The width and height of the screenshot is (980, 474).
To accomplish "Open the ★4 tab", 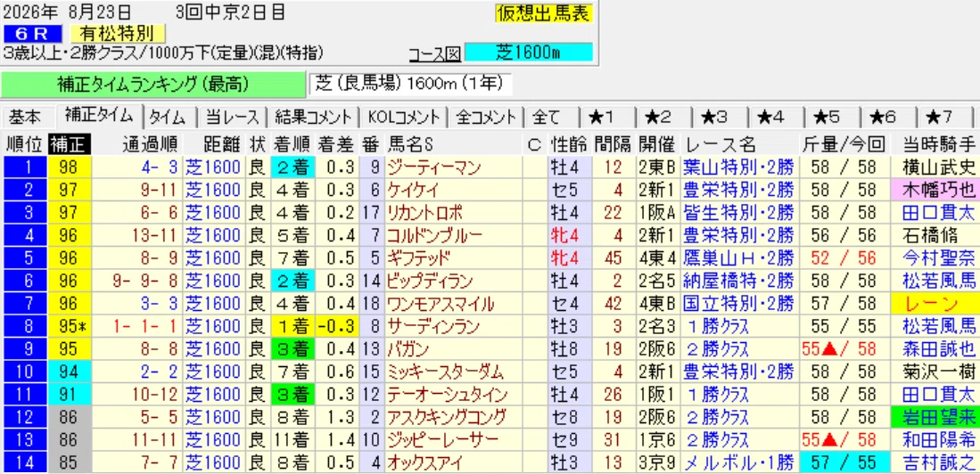I will point(770,117).
